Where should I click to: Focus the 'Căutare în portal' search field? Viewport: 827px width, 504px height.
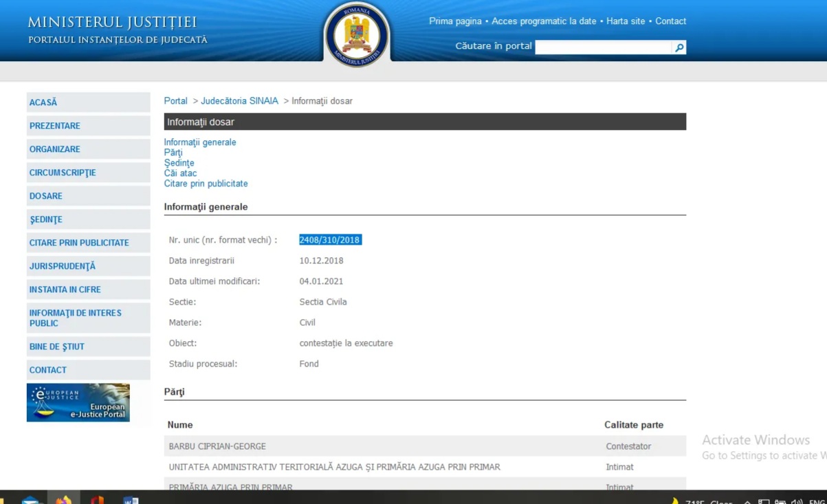[602, 47]
